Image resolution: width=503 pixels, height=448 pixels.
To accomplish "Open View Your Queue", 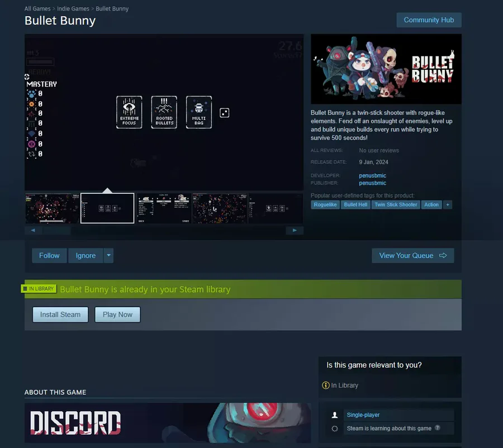I will pos(412,256).
